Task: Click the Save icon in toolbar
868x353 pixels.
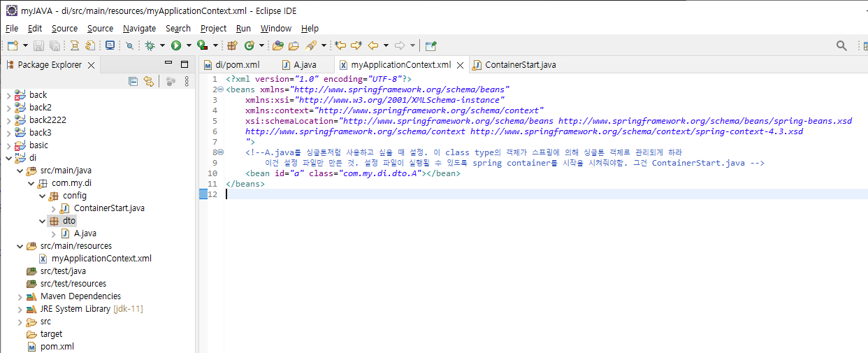Action: coord(38,45)
